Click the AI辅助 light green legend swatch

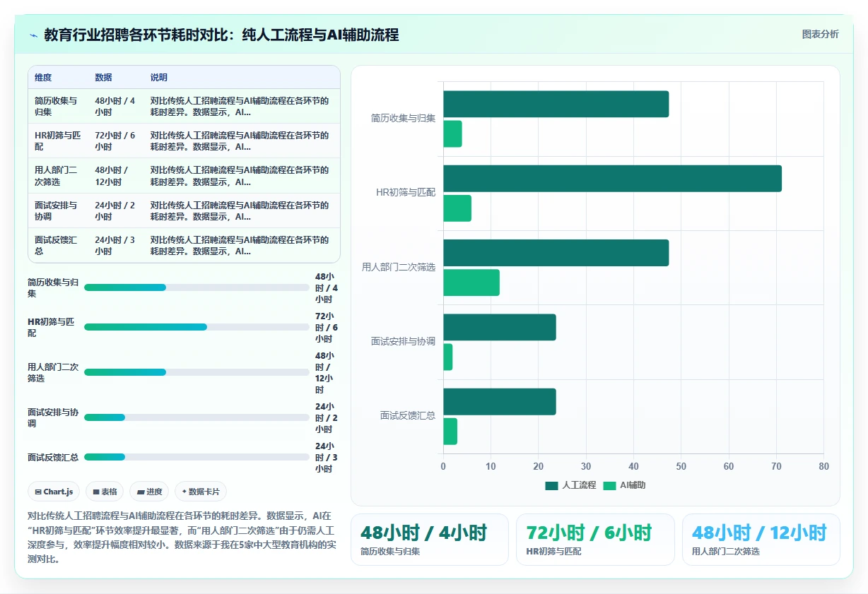click(x=609, y=485)
